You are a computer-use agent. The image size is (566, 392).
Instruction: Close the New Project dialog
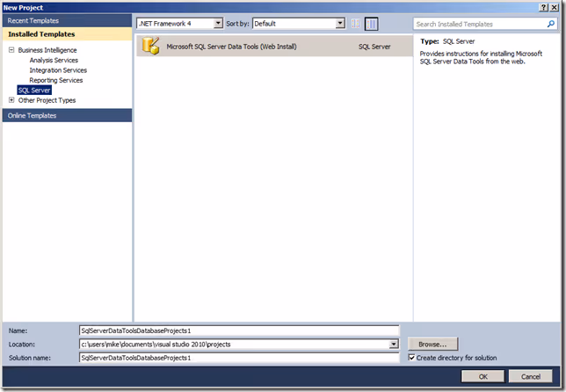pyautogui.click(x=554, y=7)
